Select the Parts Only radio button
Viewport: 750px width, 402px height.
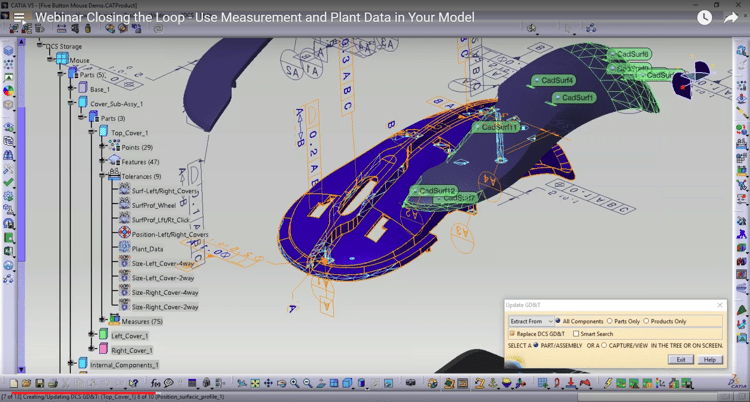point(609,321)
